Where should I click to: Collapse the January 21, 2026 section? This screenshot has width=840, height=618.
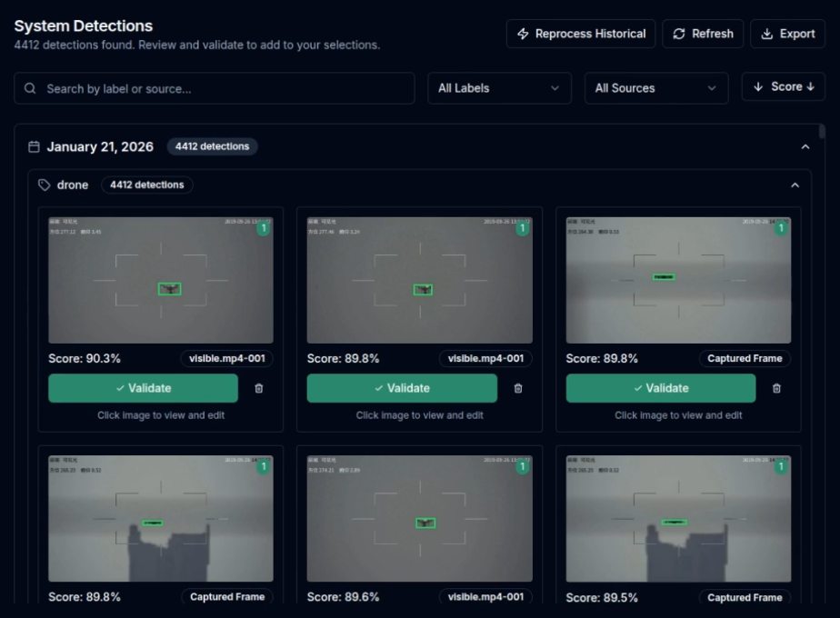(x=805, y=146)
